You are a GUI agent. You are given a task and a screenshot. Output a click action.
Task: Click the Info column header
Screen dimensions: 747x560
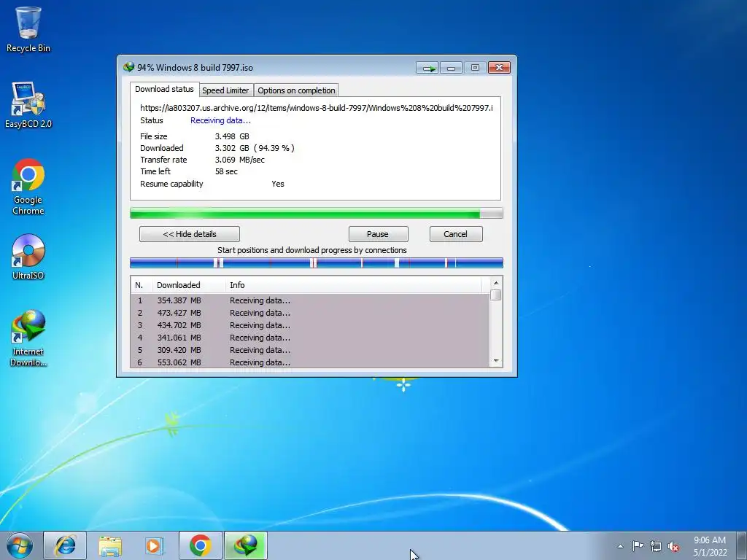354,285
